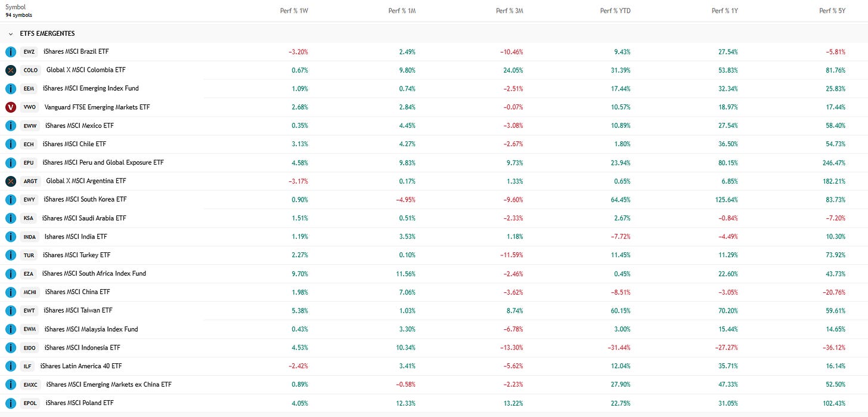Sort by the Perf % YTD column
The width and height of the screenshot is (868, 417).
[x=615, y=11]
